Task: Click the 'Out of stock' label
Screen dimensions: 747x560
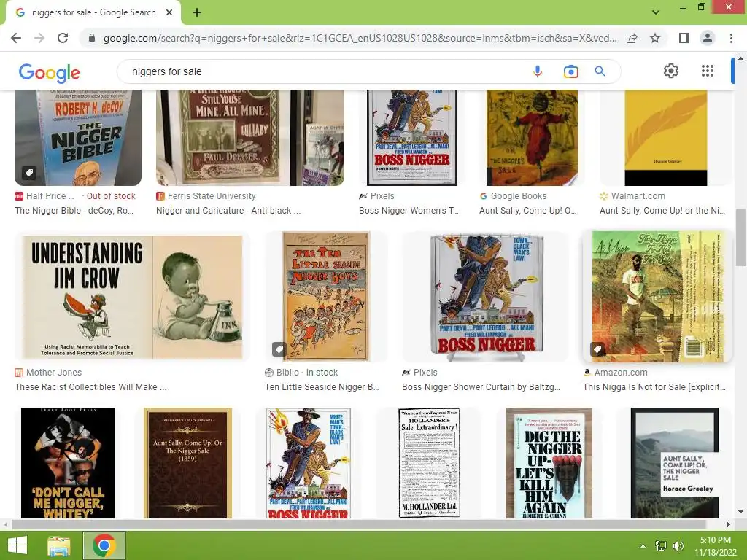Action: click(111, 195)
